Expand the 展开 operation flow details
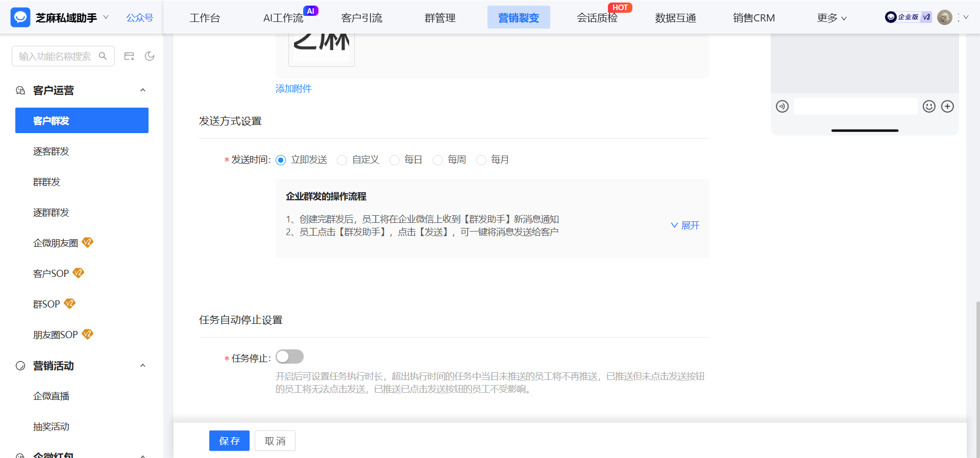This screenshot has height=458, width=980. [685, 225]
